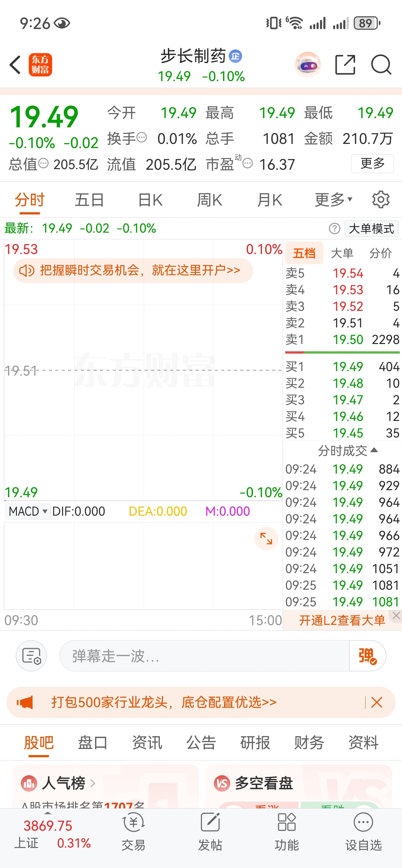Close the 开通L2查看大单 prompt
402x868 pixels.
click(x=396, y=615)
